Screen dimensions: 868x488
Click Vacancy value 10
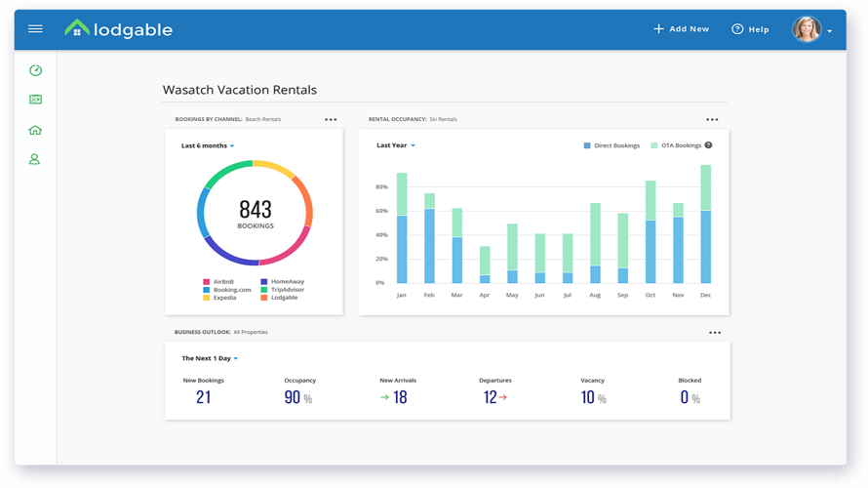pos(587,397)
